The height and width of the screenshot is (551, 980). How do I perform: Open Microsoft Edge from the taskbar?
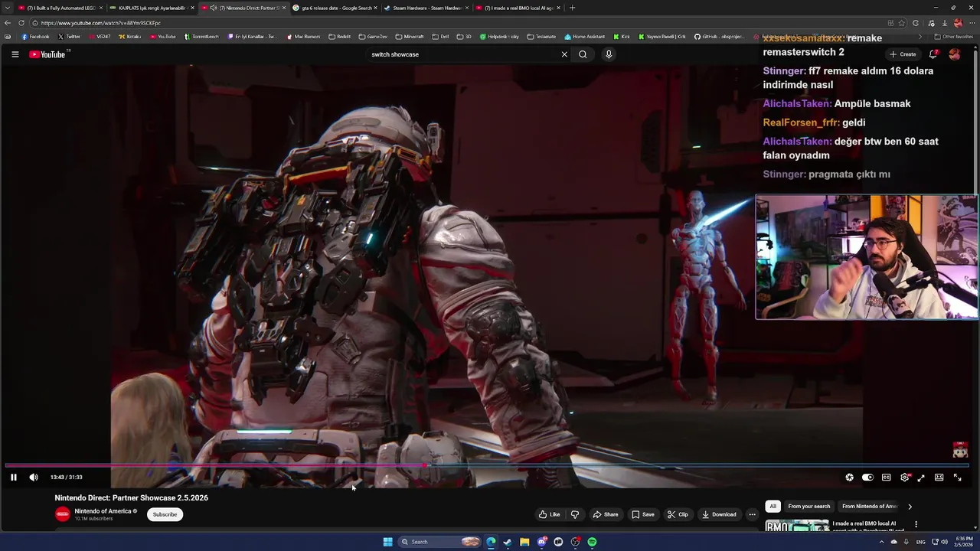point(491,542)
